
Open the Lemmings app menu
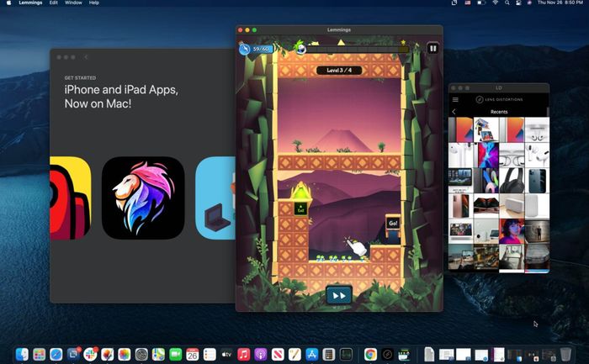[x=30, y=3]
